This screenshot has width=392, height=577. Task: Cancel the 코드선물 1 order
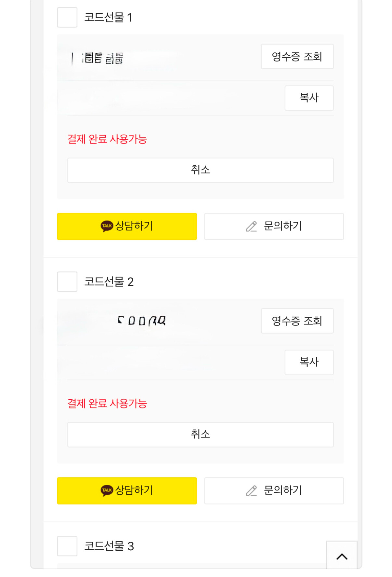200,170
